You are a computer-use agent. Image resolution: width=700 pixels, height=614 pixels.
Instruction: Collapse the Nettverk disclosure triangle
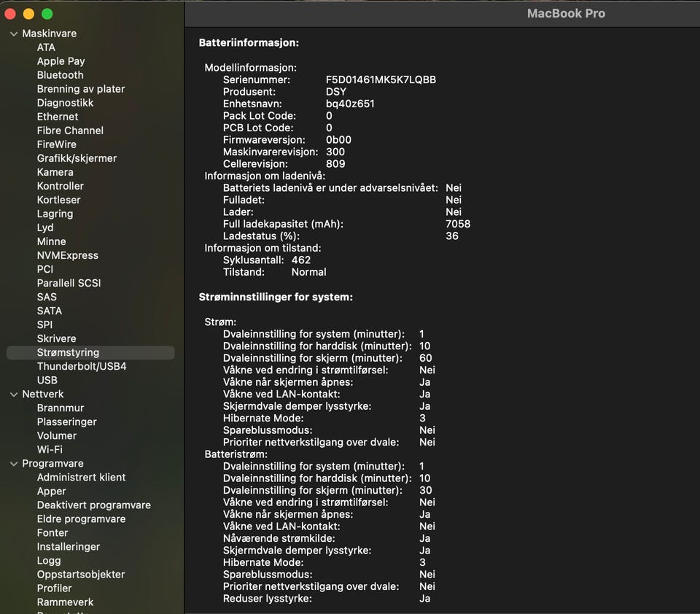13,394
